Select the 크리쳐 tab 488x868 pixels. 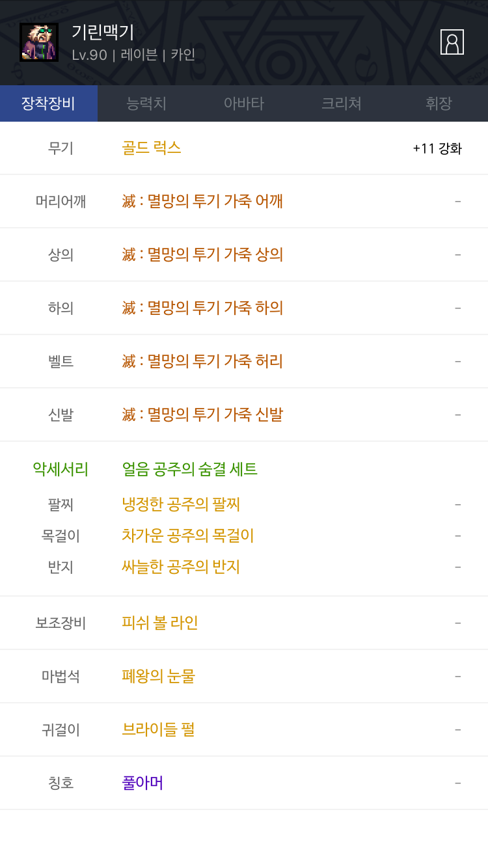[342, 103]
